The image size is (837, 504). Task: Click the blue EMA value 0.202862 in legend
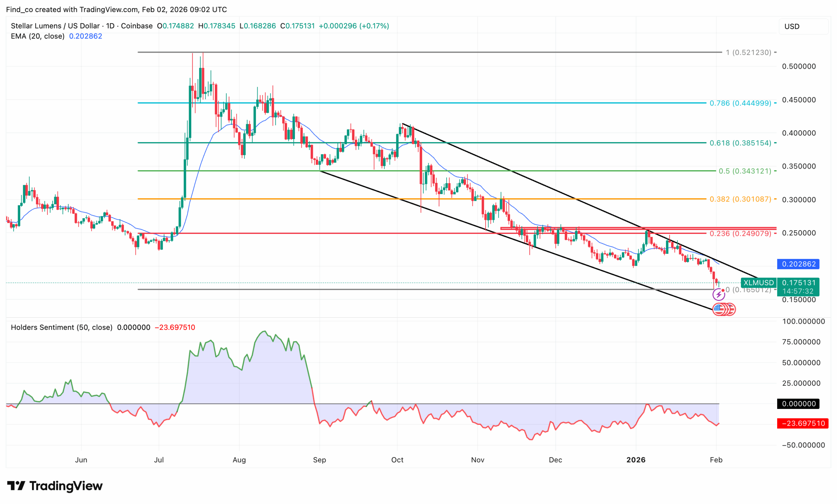point(85,36)
